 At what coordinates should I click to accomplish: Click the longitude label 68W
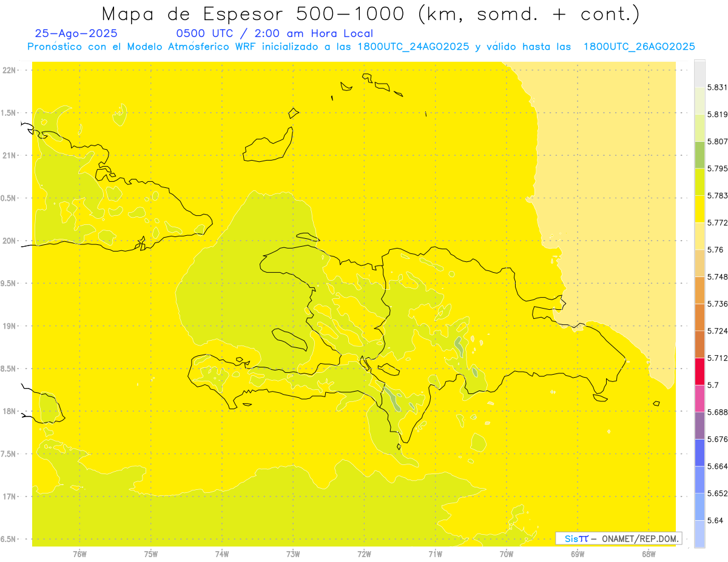click(649, 554)
